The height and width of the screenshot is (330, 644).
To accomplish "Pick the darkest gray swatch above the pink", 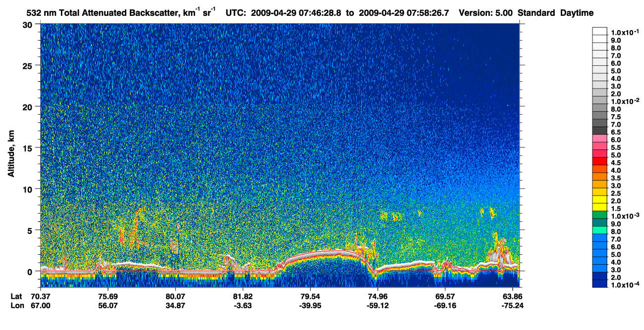I will tap(599, 131).
